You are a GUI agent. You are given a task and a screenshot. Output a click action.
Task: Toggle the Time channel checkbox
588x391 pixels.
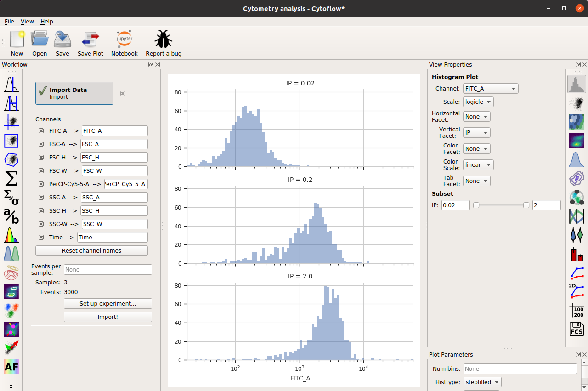point(41,238)
